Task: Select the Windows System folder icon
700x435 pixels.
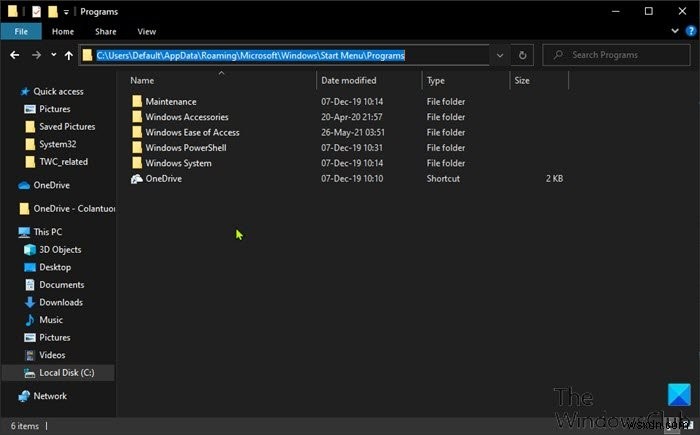Action: tap(137, 163)
